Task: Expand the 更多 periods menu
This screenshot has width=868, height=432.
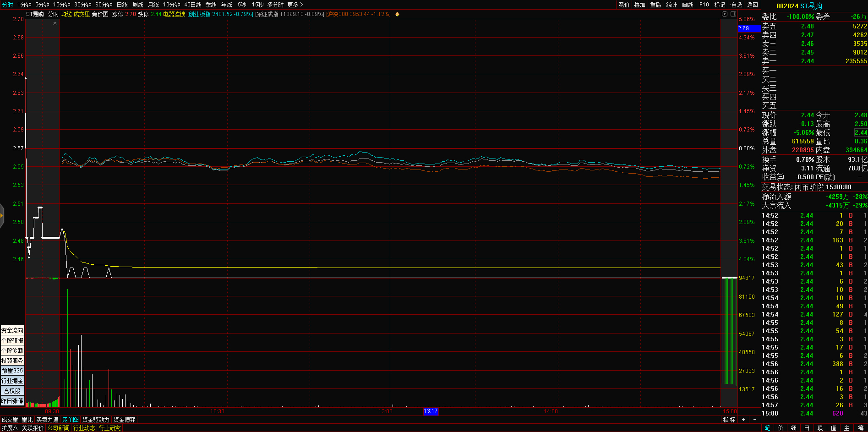Action: [x=295, y=5]
